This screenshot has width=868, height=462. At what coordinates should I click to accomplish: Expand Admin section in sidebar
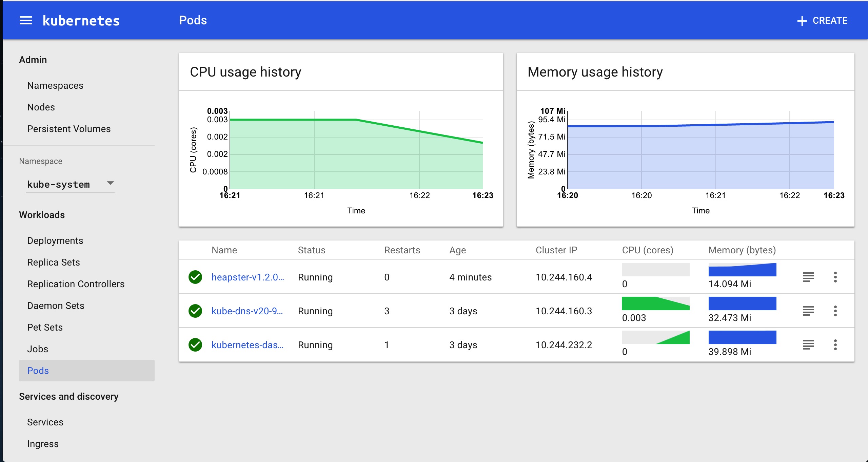(33, 60)
